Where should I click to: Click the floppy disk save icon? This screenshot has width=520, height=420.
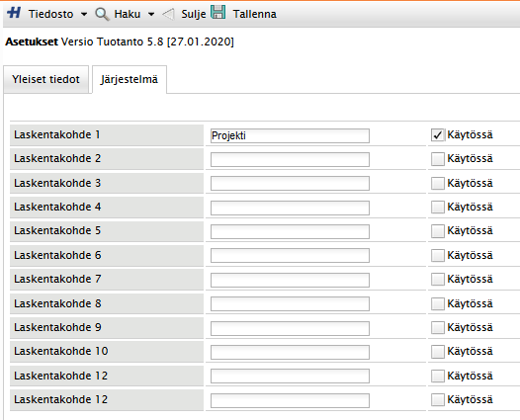point(218,13)
